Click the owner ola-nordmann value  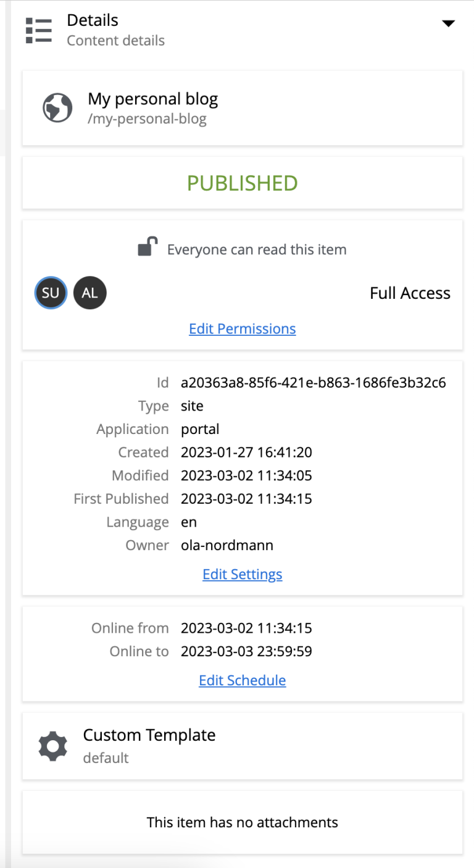tap(227, 545)
